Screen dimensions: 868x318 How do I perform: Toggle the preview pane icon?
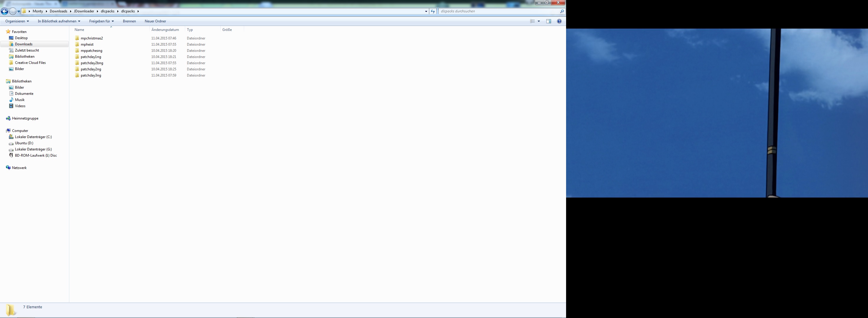(x=549, y=21)
